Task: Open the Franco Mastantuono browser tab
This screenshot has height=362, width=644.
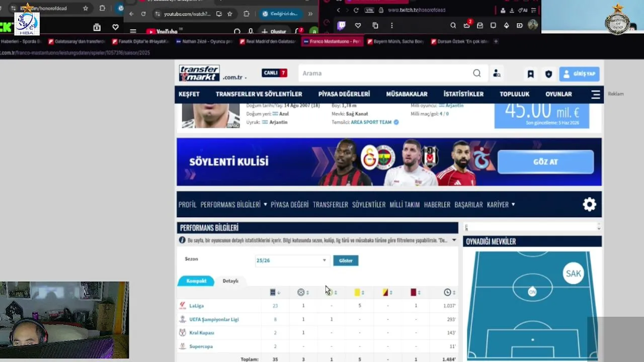Action: [333, 41]
